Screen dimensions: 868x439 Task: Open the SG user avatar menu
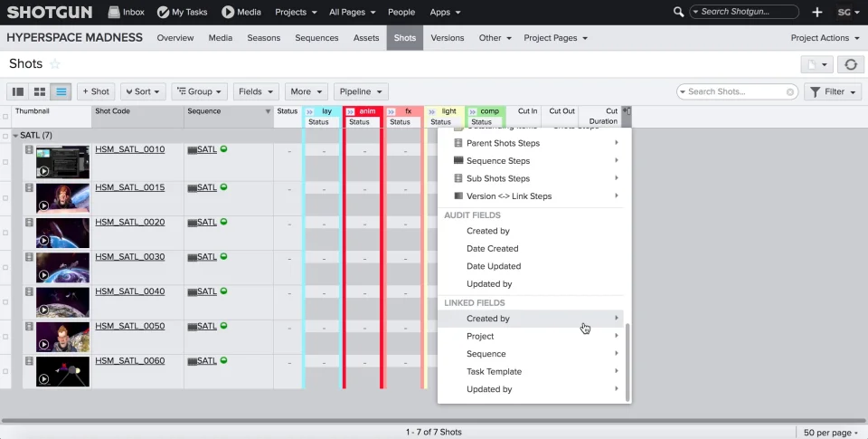click(x=847, y=12)
